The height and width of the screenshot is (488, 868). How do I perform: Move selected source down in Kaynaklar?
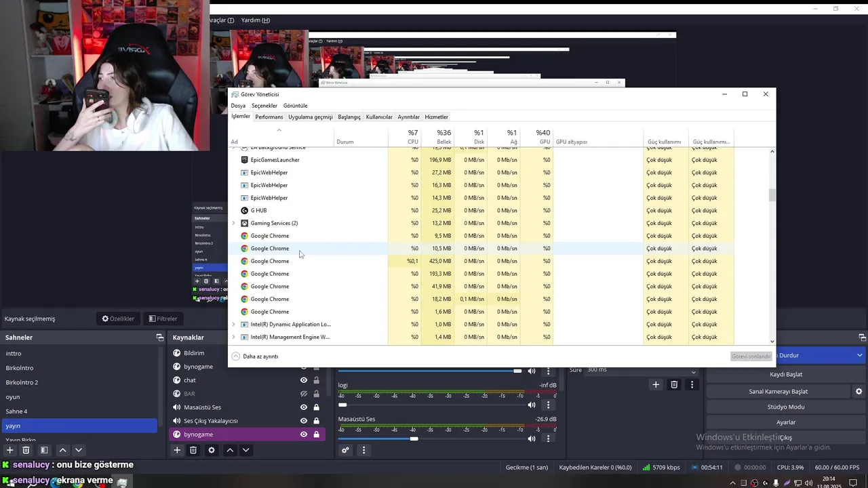245,450
